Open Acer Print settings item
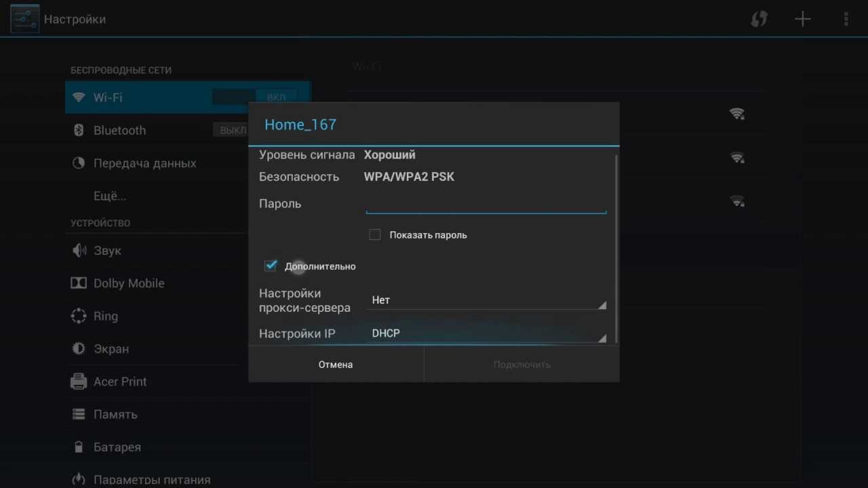Viewport: 868px width, 488px height. point(157,381)
